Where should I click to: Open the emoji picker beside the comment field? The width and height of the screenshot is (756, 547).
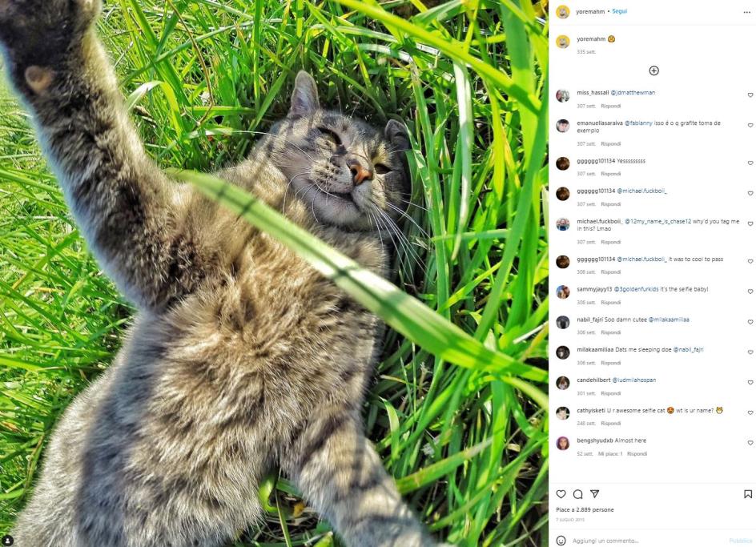point(561,541)
